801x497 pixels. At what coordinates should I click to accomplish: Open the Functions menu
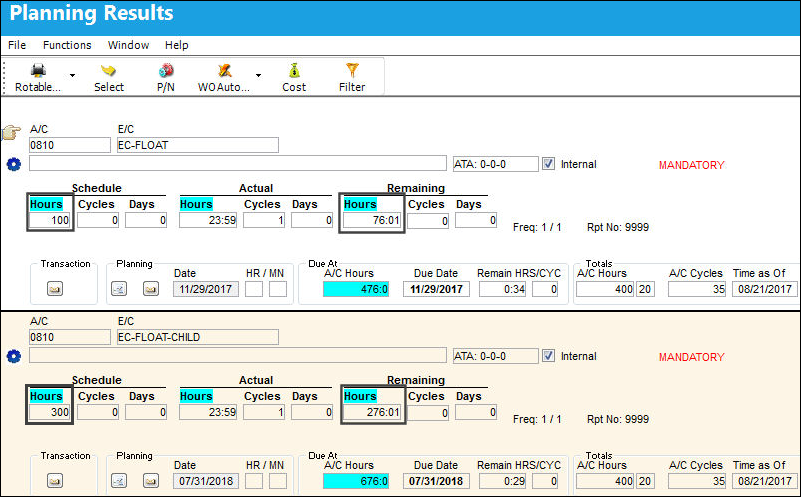[67, 45]
